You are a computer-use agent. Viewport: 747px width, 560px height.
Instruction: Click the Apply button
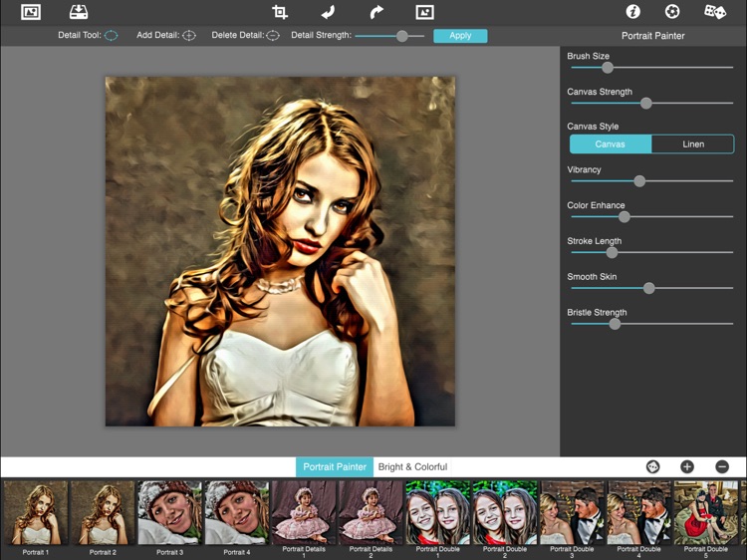[x=460, y=36]
